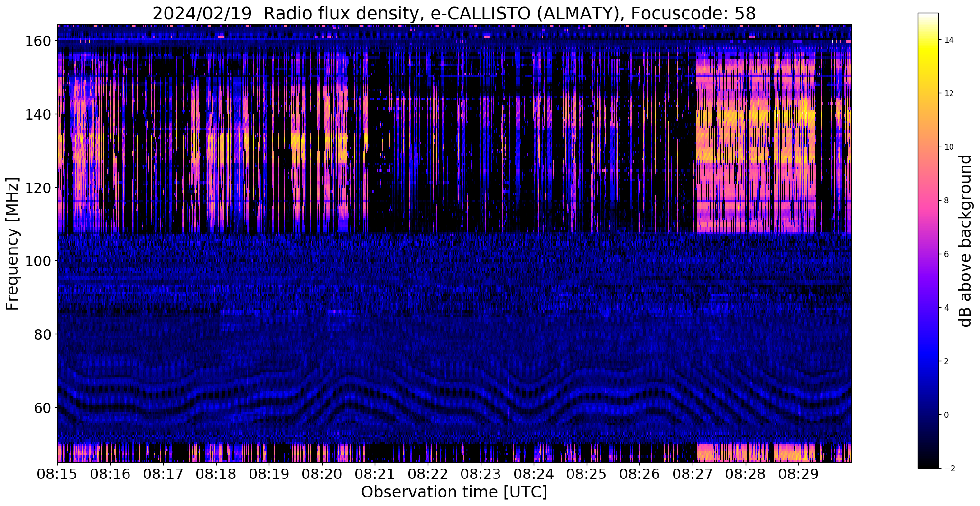Click the 60 frequency tick label
This screenshot has width=980, height=506.
pos(43,407)
